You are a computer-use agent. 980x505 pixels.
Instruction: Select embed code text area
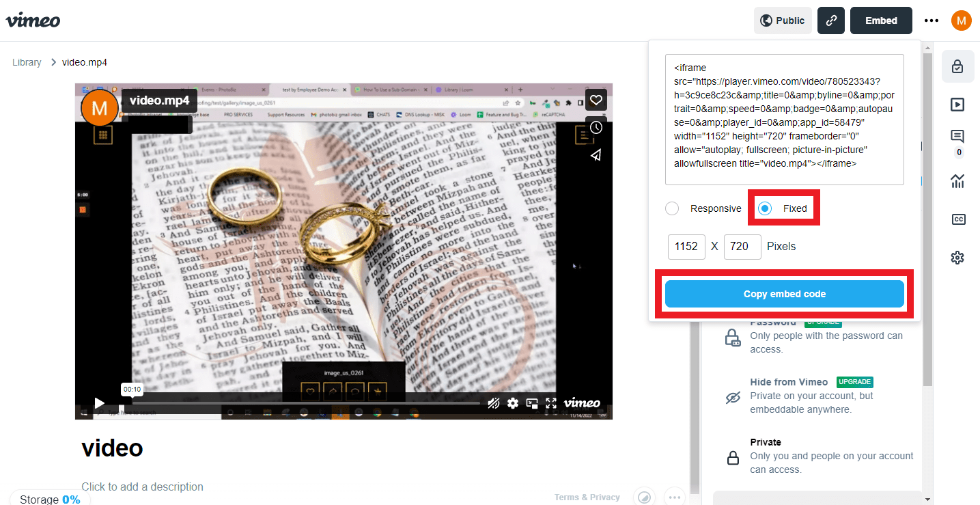click(x=785, y=120)
